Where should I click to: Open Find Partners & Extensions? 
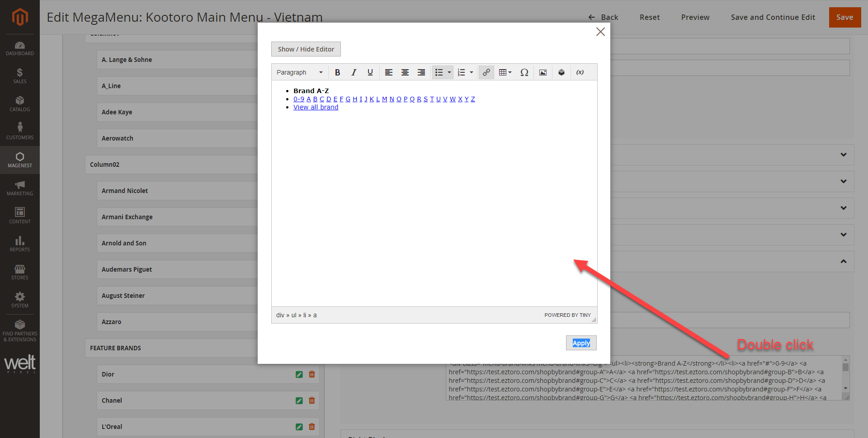20,331
